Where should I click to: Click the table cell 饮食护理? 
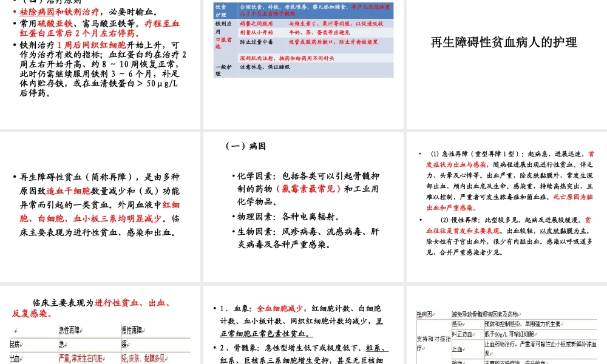[x=225, y=11]
